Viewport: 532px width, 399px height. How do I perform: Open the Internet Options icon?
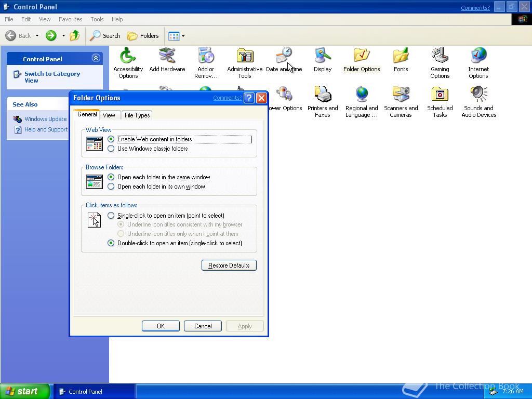[x=478, y=63]
